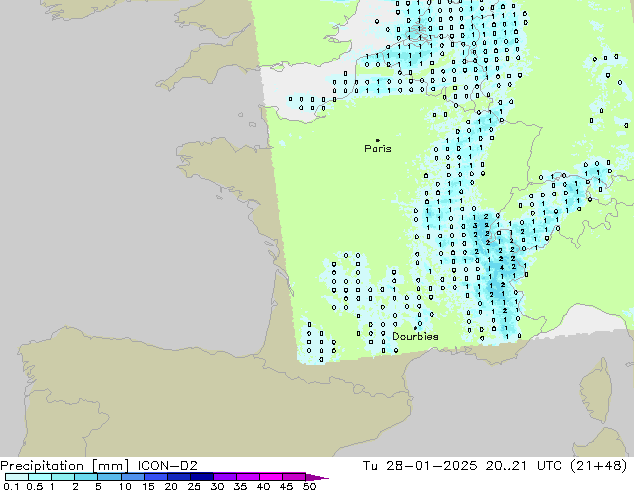Click the '10' legend scale value
This screenshot has width=634, height=490.
(125, 486)
